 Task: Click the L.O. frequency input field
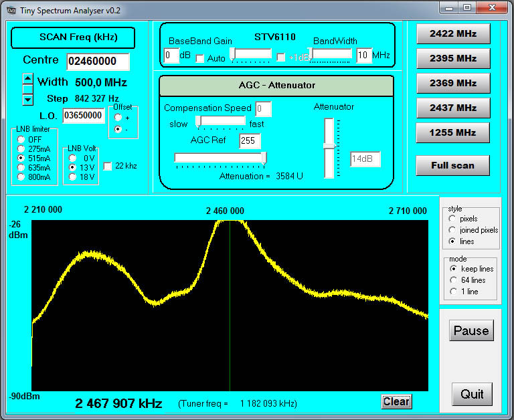click(x=84, y=116)
